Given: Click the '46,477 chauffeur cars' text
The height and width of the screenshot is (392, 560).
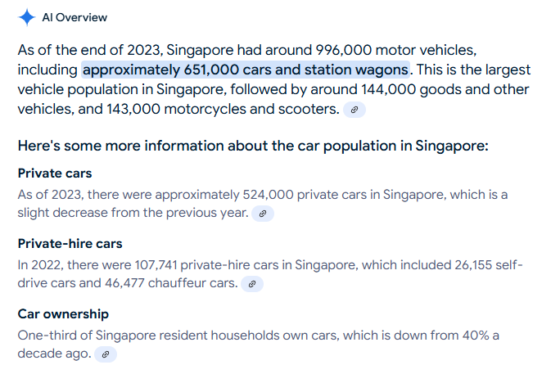Looking at the screenshot, I should click(x=170, y=283).
